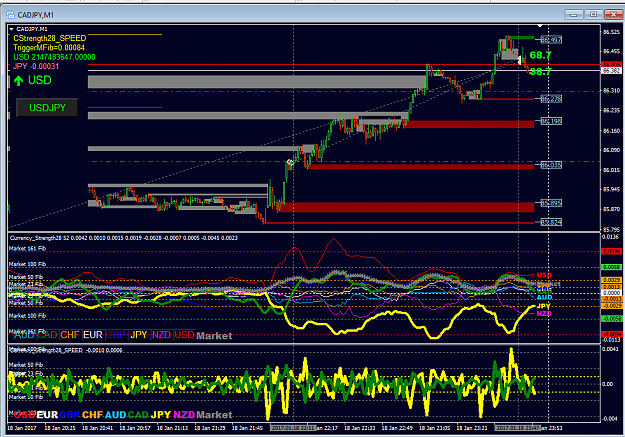Click the 86.525 price axis label
The width and height of the screenshot is (625, 437).
611,32
